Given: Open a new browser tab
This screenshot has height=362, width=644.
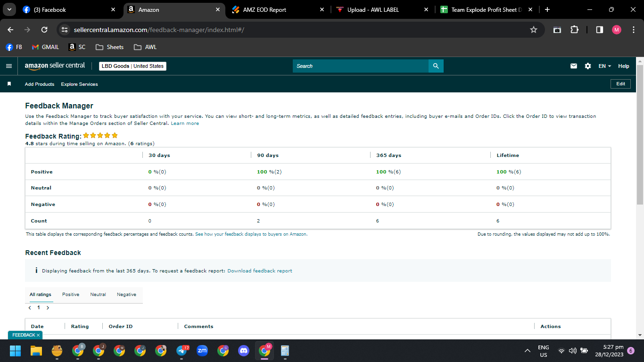Looking at the screenshot, I should pyautogui.click(x=547, y=9).
